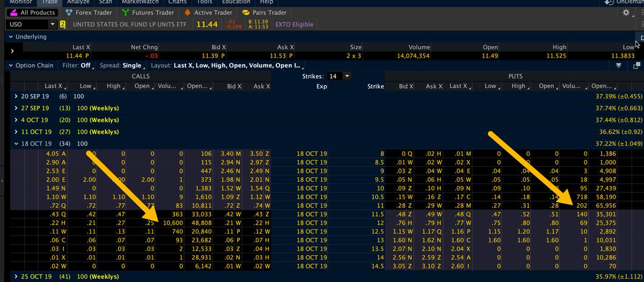Click the last price 11.44 in header

click(x=207, y=24)
